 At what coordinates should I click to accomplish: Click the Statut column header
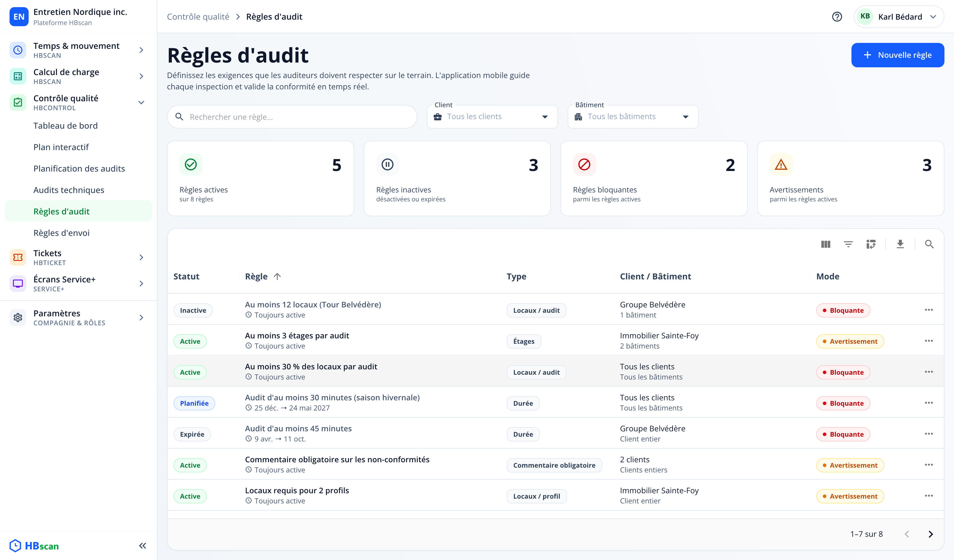[x=186, y=276]
